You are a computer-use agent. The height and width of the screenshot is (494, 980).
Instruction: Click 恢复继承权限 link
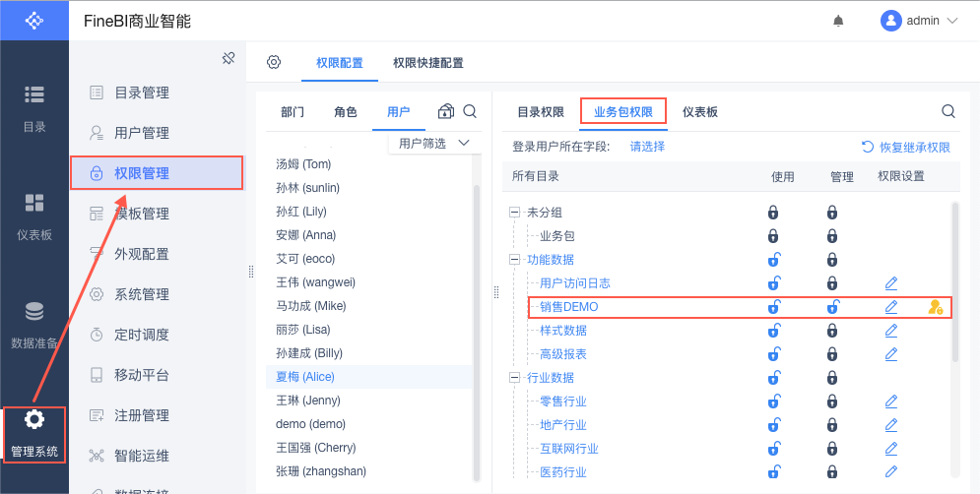[906, 148]
